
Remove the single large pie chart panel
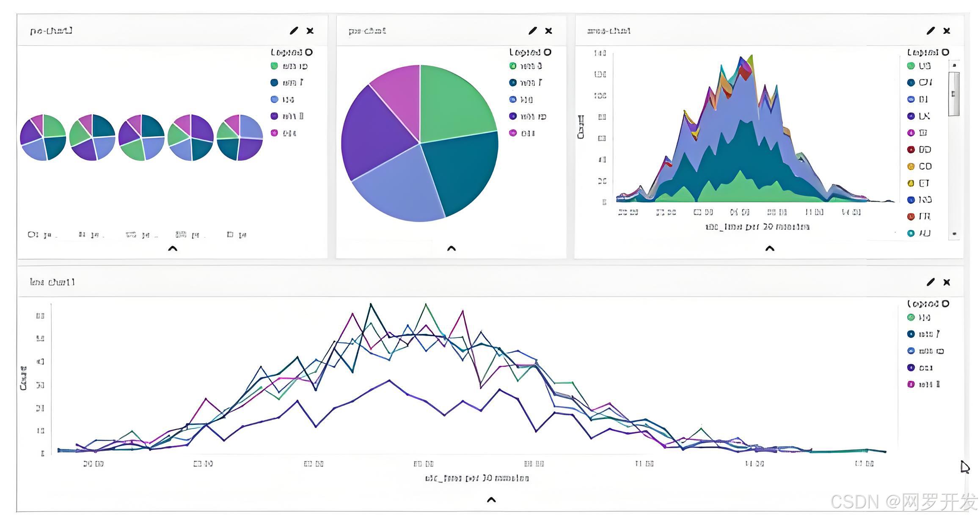(x=548, y=30)
